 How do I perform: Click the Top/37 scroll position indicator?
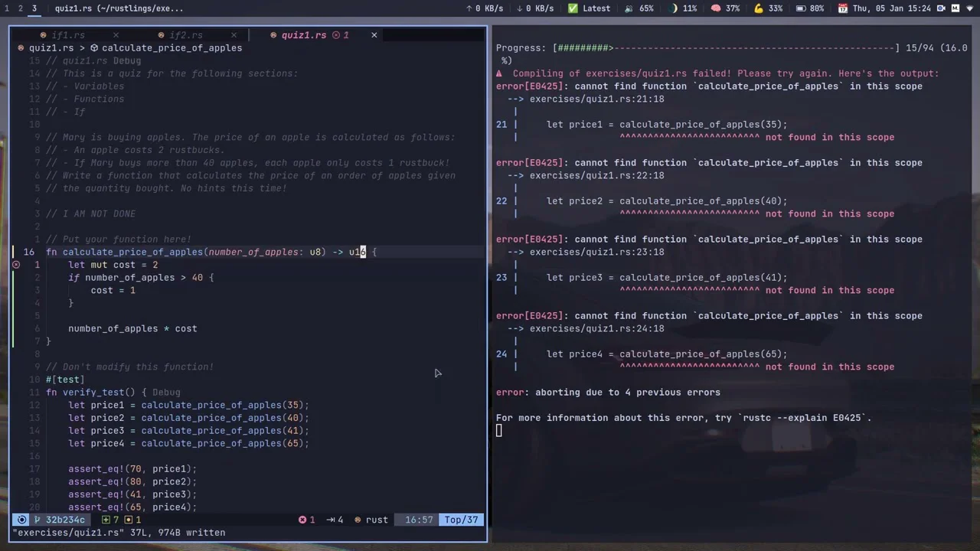[x=461, y=520]
